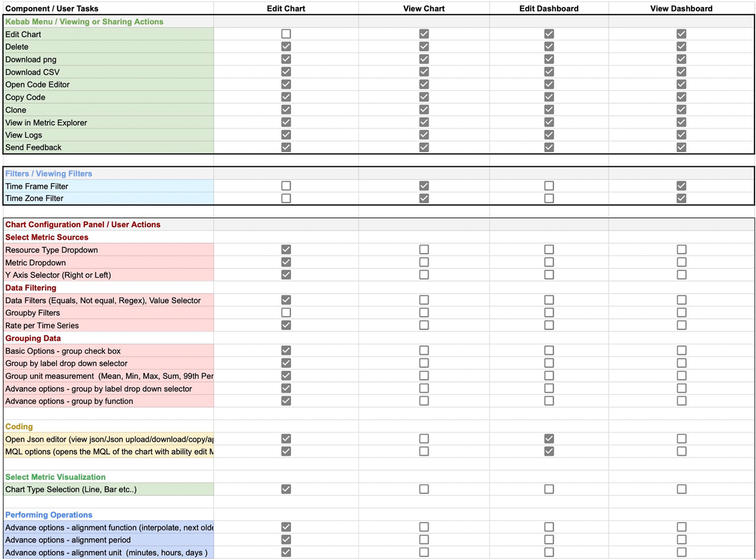The width and height of the screenshot is (756, 560).
Task: Uncheck Open Json editor for Edit Dashboard
Action: [548, 438]
